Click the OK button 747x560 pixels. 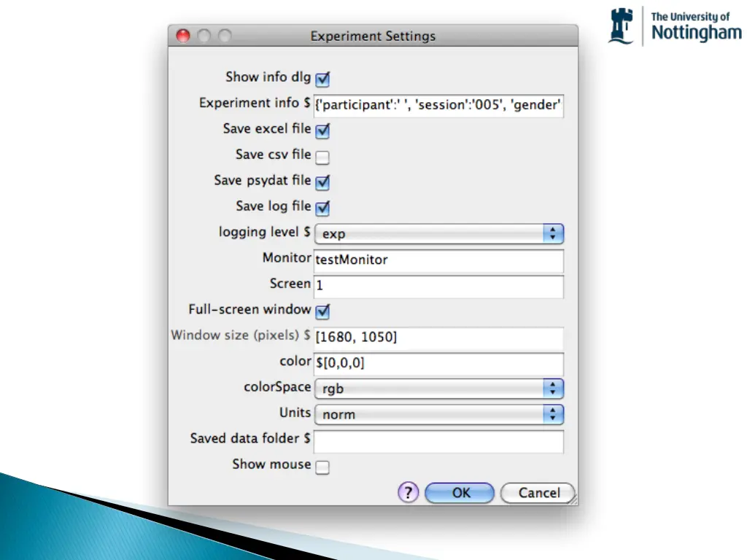(x=460, y=492)
